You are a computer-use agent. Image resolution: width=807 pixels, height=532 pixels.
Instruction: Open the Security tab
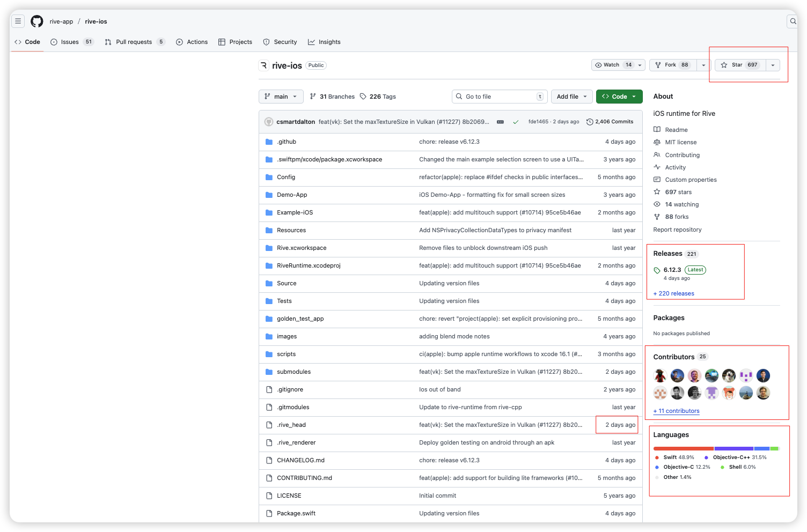click(280, 42)
